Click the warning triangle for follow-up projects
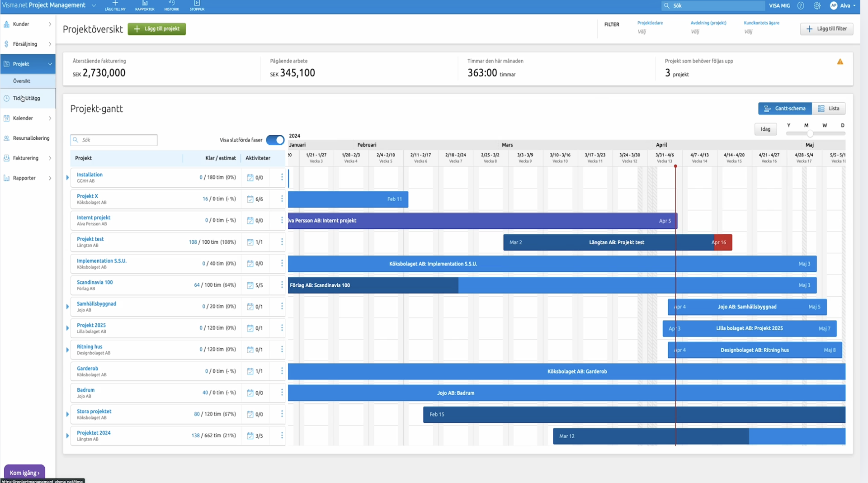Image resolution: width=868 pixels, height=483 pixels. [x=840, y=62]
